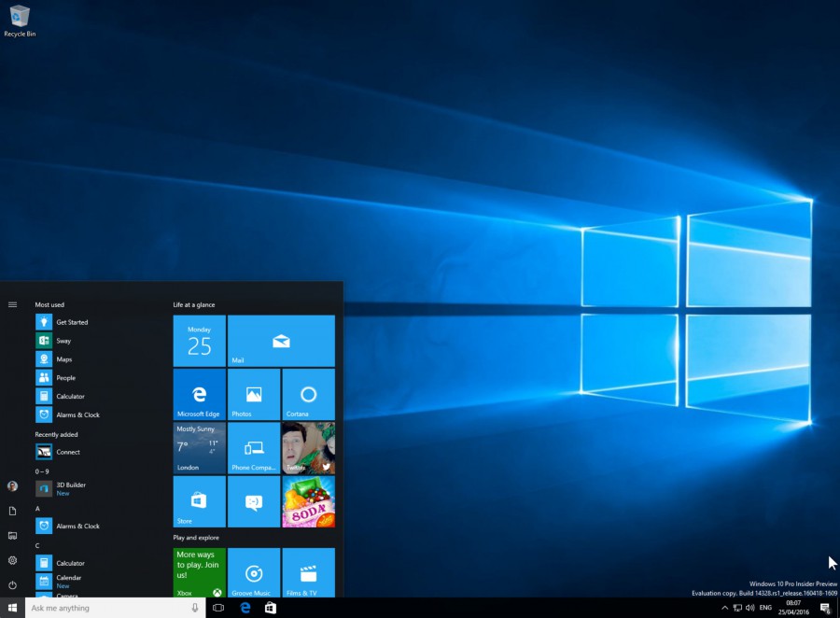Open the Mail tile

click(281, 341)
